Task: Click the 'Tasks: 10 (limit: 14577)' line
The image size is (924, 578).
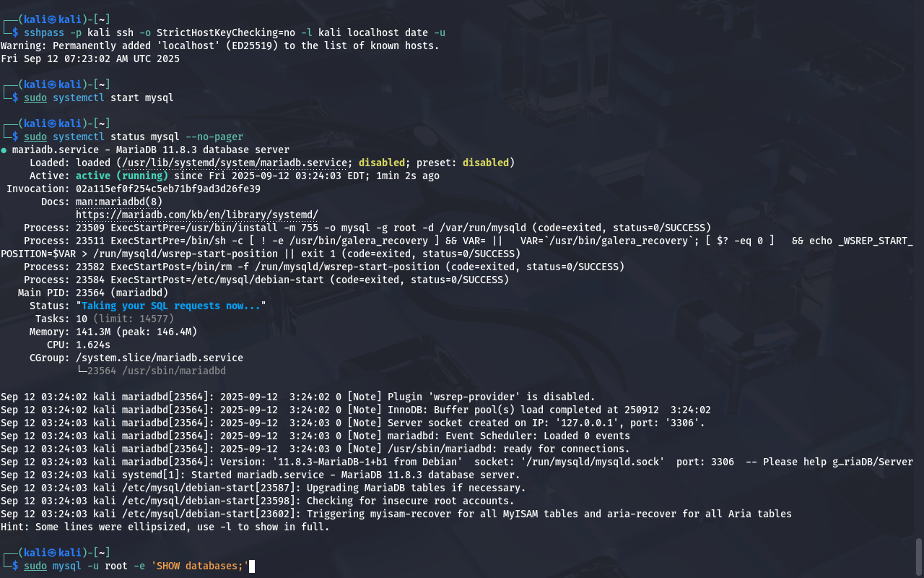Action: 105,319
